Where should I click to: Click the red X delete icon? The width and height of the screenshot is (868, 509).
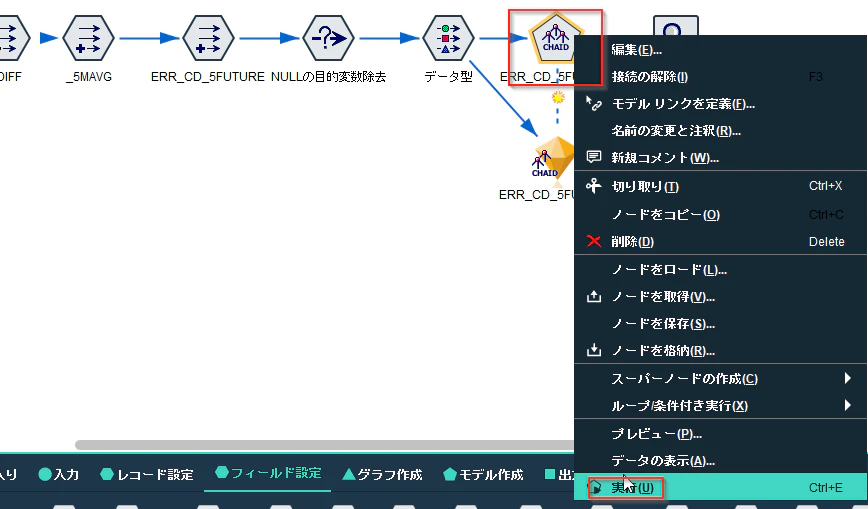tap(593, 241)
